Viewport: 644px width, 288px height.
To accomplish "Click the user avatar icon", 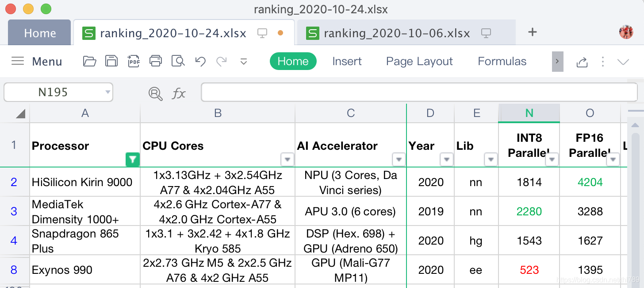I will (x=626, y=32).
